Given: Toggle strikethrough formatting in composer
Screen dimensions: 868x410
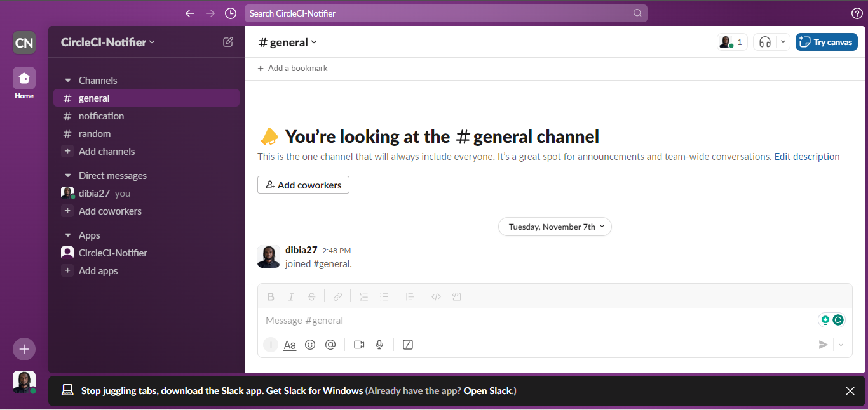Looking at the screenshot, I should 311,296.
